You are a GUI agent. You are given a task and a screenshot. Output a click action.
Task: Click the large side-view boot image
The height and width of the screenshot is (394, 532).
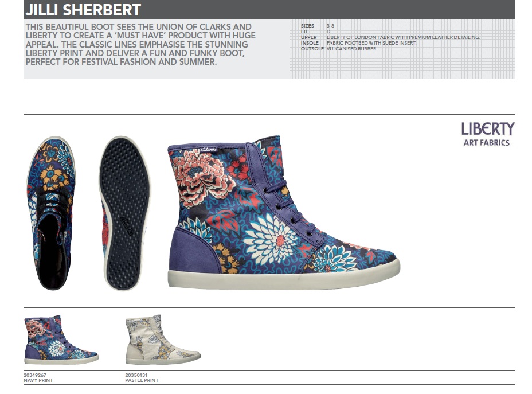(x=284, y=213)
